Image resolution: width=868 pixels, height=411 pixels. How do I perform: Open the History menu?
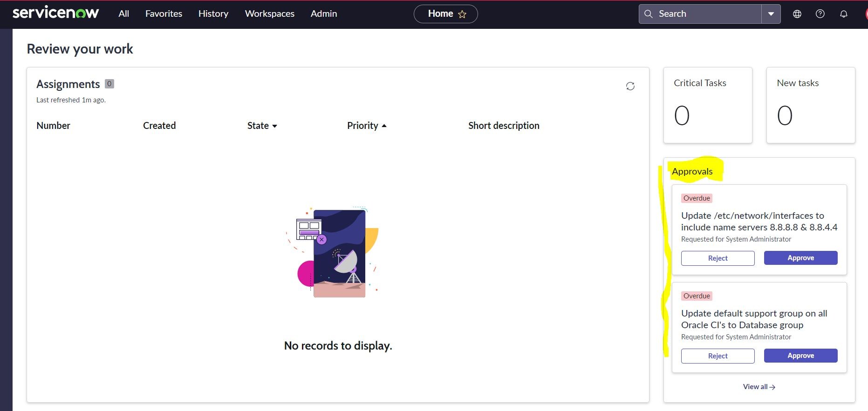(x=213, y=14)
